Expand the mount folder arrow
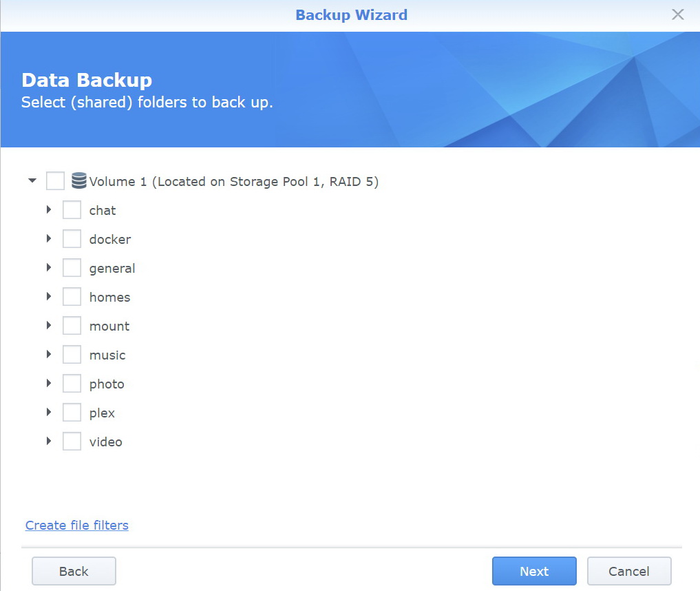This screenshot has width=700, height=591. click(x=49, y=325)
